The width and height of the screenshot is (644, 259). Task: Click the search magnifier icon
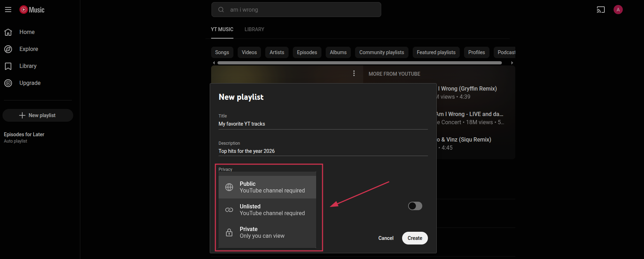pos(221,10)
